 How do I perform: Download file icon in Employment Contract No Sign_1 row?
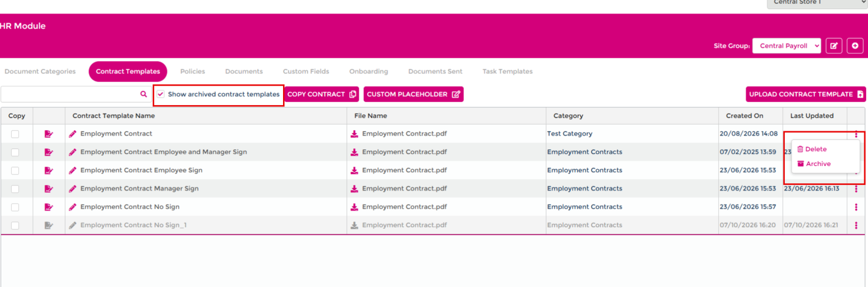pyautogui.click(x=355, y=225)
